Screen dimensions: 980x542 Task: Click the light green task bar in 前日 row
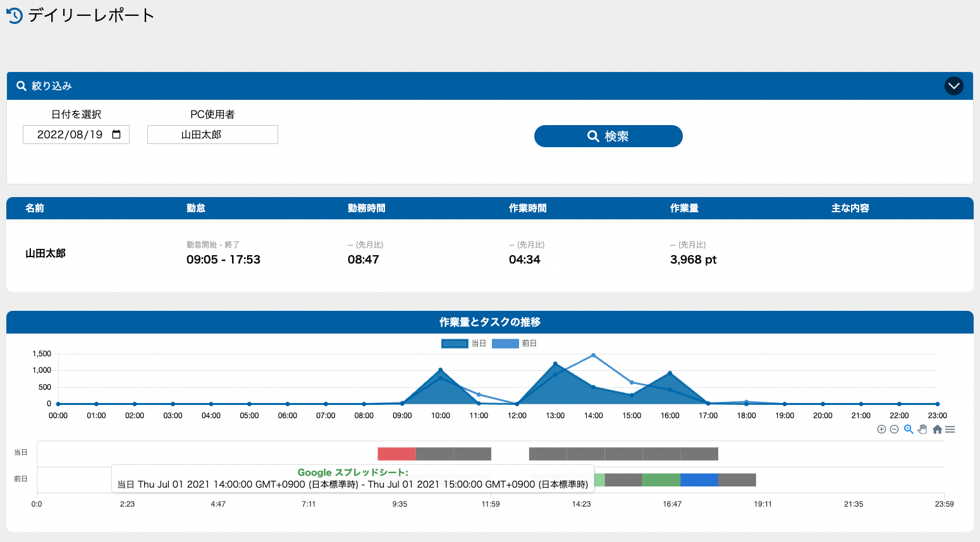[599, 480]
